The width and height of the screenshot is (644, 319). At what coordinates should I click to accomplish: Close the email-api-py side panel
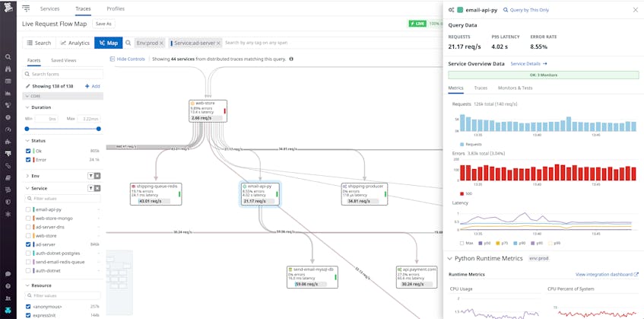(x=636, y=10)
